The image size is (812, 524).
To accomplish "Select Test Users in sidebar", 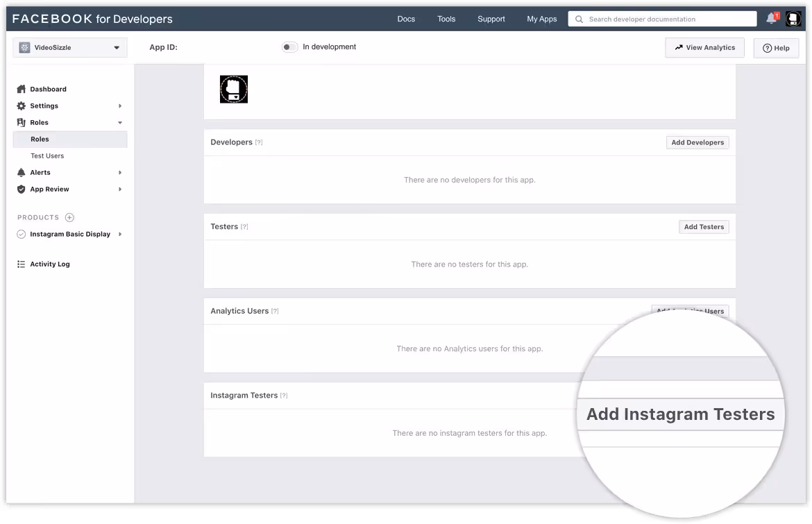I will (x=47, y=156).
